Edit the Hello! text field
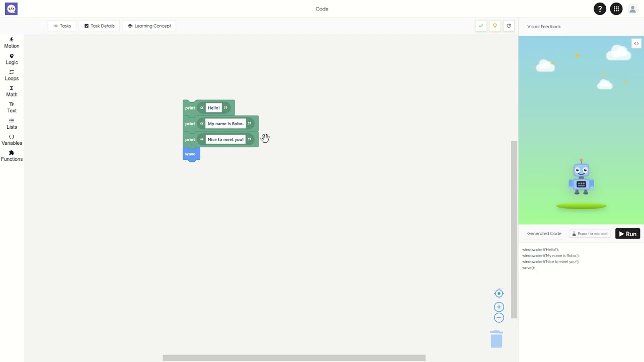644x362 pixels. (x=214, y=108)
